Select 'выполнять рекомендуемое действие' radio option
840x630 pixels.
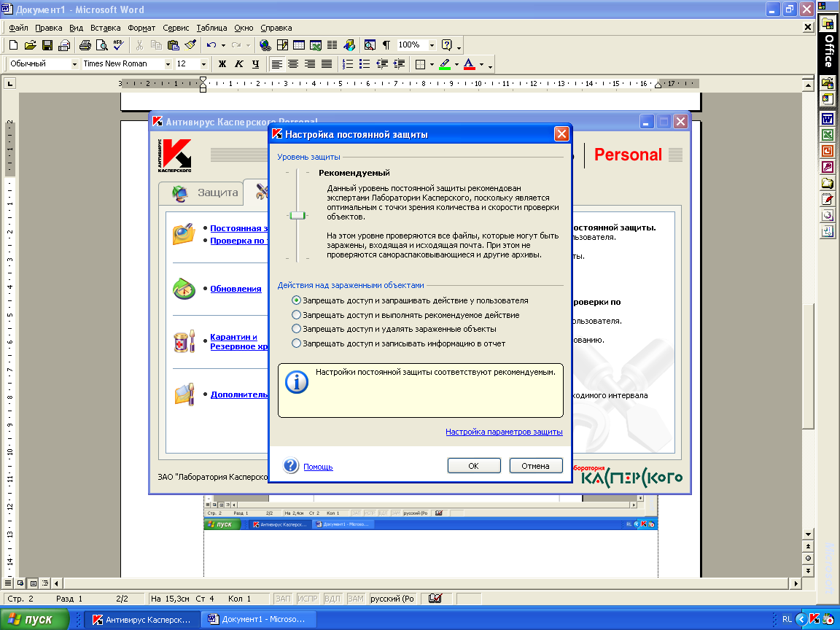coord(296,315)
